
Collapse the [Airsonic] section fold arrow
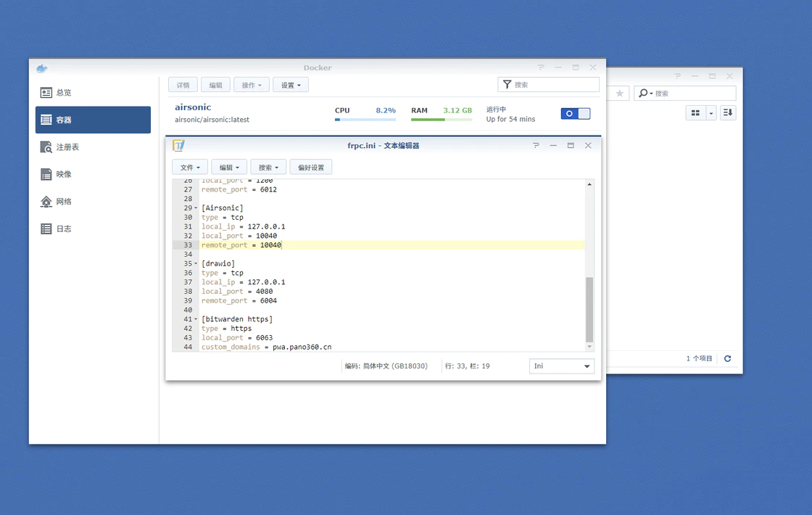click(x=196, y=208)
